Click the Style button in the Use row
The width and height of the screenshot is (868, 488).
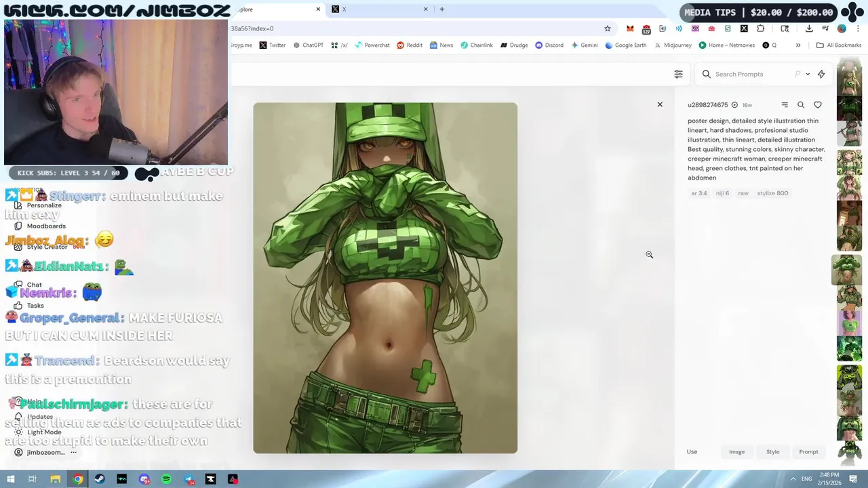coord(772,452)
